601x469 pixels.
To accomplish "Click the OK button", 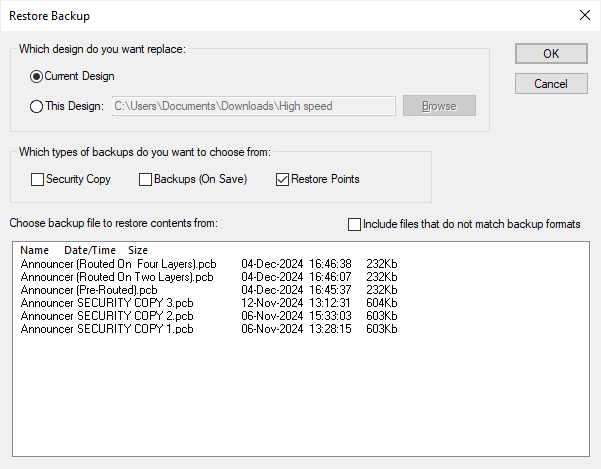I will pyautogui.click(x=551, y=54).
